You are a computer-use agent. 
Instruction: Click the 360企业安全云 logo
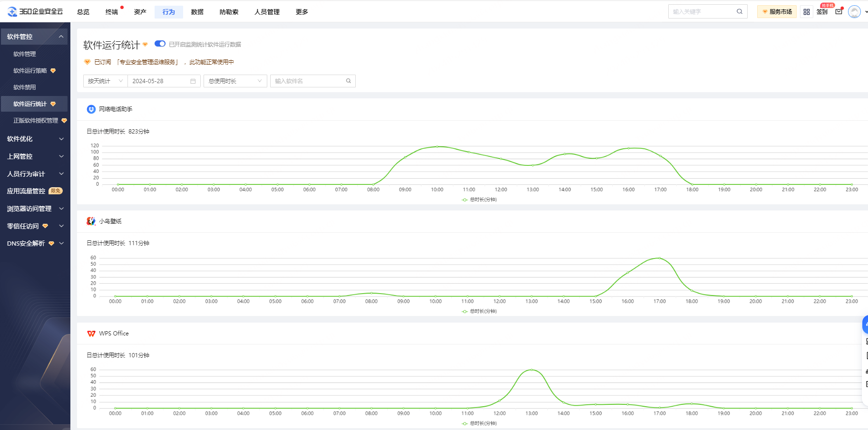pos(35,11)
